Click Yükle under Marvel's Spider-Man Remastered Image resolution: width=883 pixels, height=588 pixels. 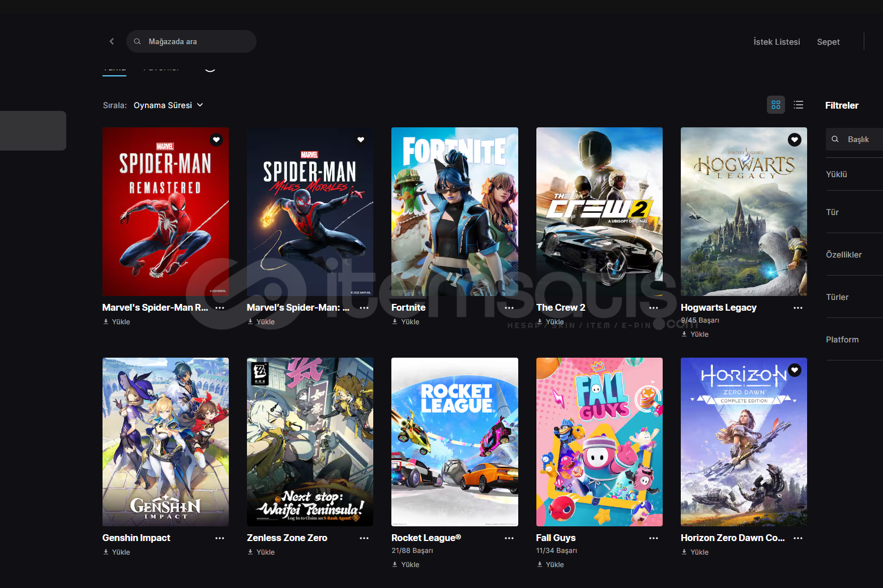[117, 322]
